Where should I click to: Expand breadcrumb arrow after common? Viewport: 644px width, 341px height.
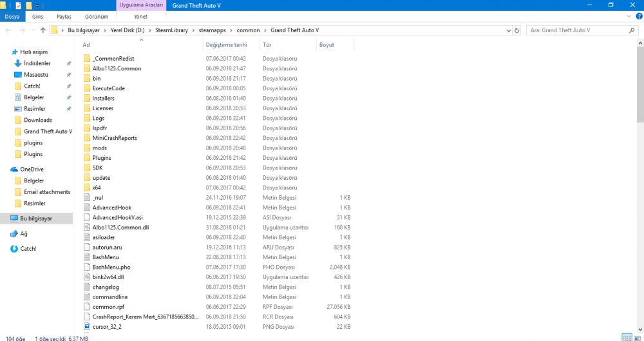click(x=265, y=30)
